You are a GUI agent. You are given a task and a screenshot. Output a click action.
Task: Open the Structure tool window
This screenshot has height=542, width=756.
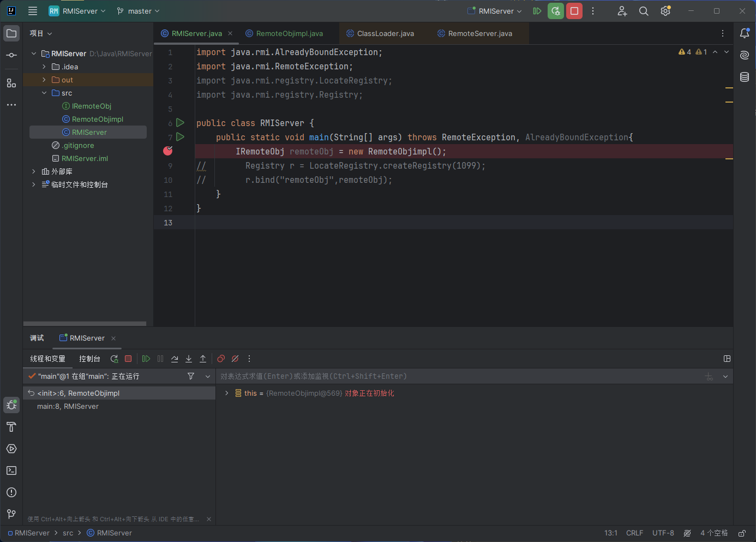click(x=11, y=83)
